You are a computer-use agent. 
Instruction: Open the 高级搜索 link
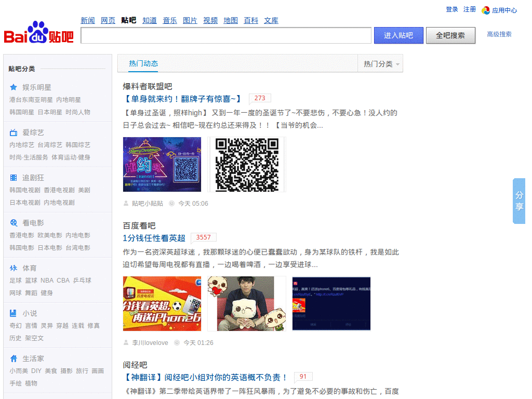[x=499, y=34]
